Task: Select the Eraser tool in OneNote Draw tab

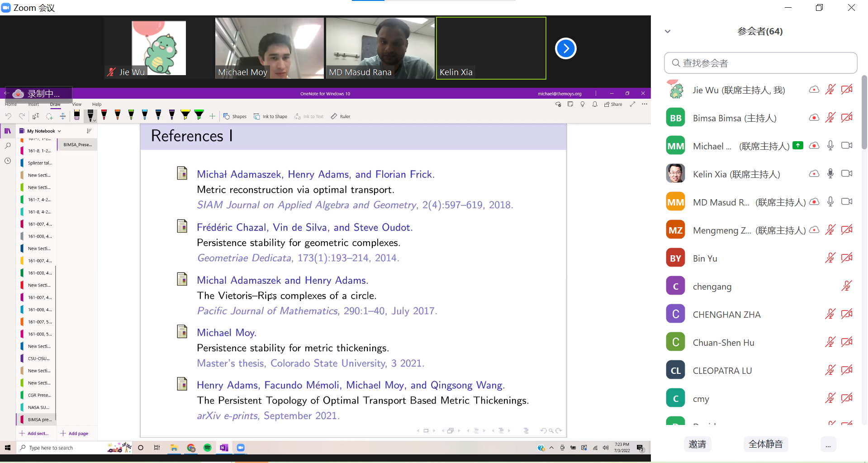Action: click(x=77, y=115)
